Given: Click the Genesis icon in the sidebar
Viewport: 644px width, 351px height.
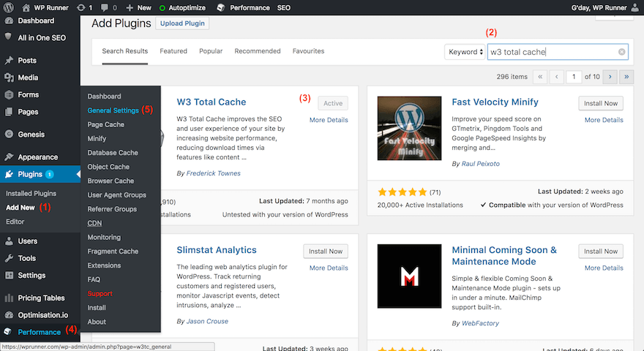Looking at the screenshot, I should click(x=9, y=135).
